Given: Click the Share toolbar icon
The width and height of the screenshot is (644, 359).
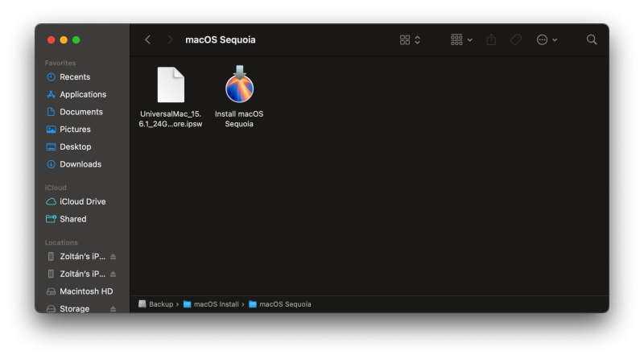Looking at the screenshot, I should (491, 39).
